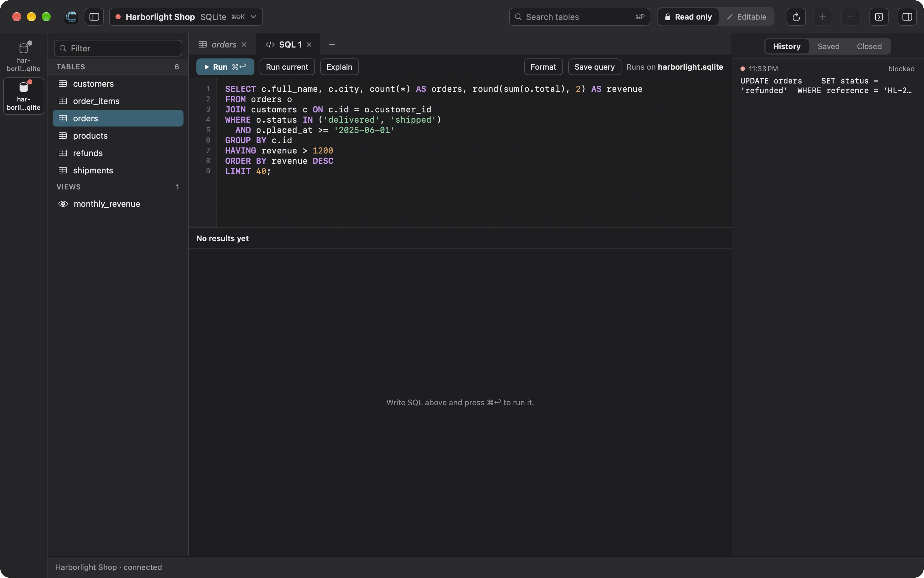The height and width of the screenshot is (578, 924).
Task: Toggle the left sidebar panel icon
Action: [94, 17]
